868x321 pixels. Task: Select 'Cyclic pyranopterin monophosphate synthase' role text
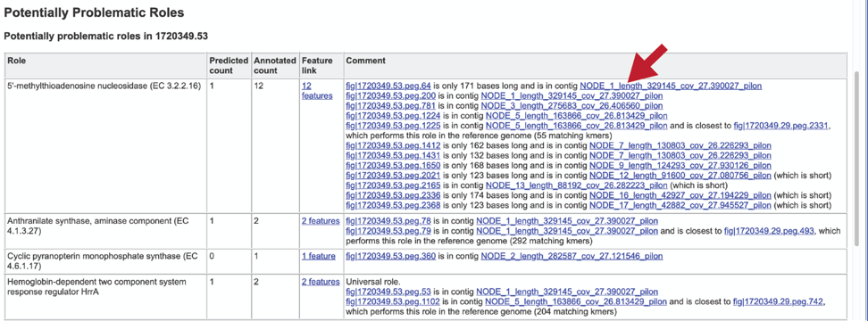(x=102, y=261)
